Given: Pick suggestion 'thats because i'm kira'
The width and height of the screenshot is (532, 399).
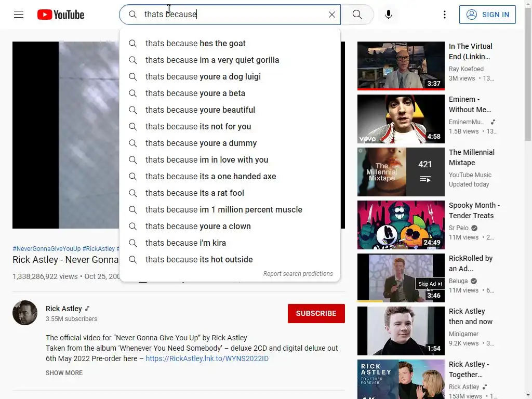Looking at the screenshot, I should pos(230,243).
